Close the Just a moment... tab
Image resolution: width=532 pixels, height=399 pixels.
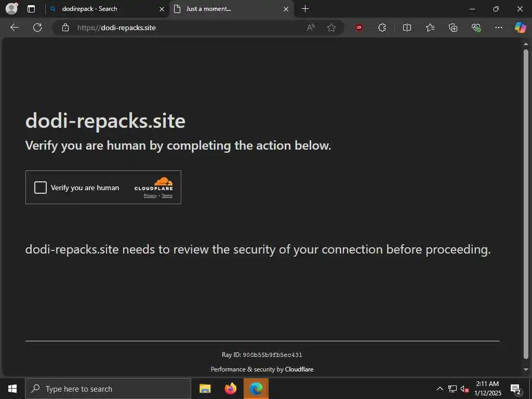(286, 9)
